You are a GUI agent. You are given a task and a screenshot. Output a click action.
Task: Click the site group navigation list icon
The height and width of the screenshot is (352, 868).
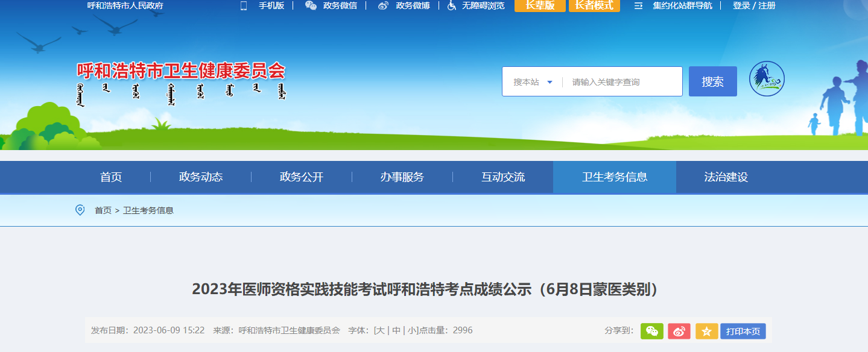[639, 5]
